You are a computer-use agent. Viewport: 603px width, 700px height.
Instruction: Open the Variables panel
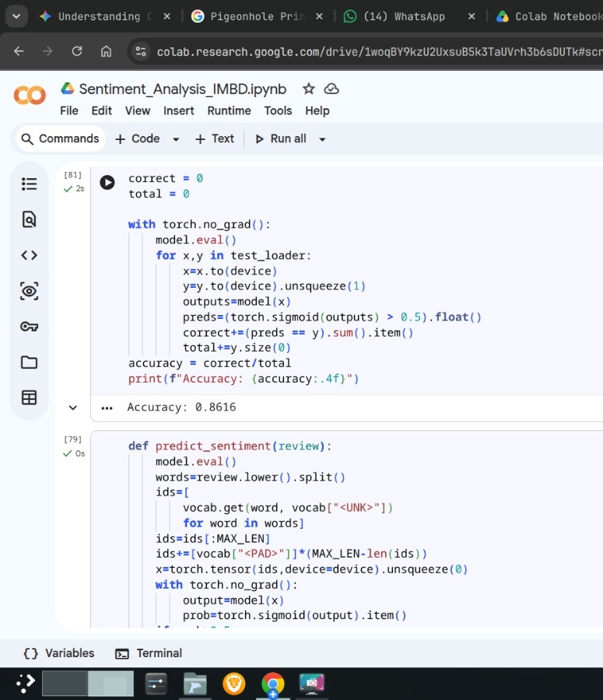coord(59,653)
